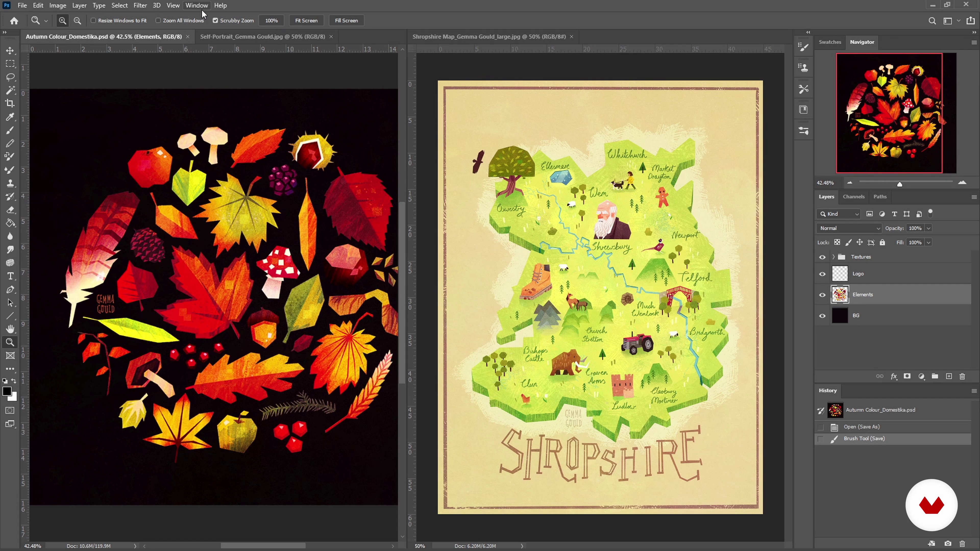Image resolution: width=980 pixels, height=551 pixels.
Task: Click the Fit Screen button
Action: tap(306, 20)
